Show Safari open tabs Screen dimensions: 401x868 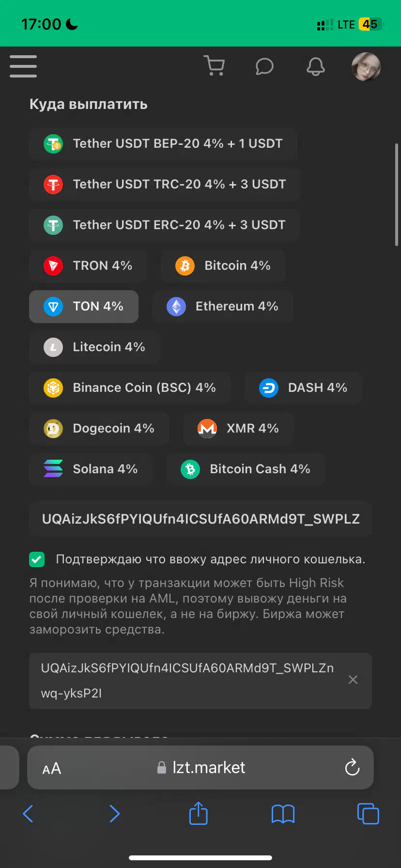(x=368, y=813)
